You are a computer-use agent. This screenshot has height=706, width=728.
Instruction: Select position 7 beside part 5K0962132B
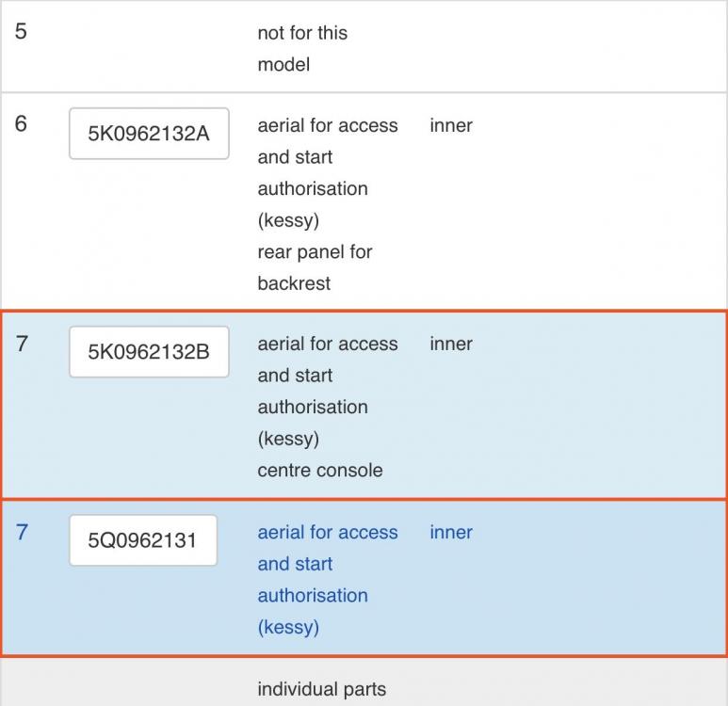[x=22, y=344]
